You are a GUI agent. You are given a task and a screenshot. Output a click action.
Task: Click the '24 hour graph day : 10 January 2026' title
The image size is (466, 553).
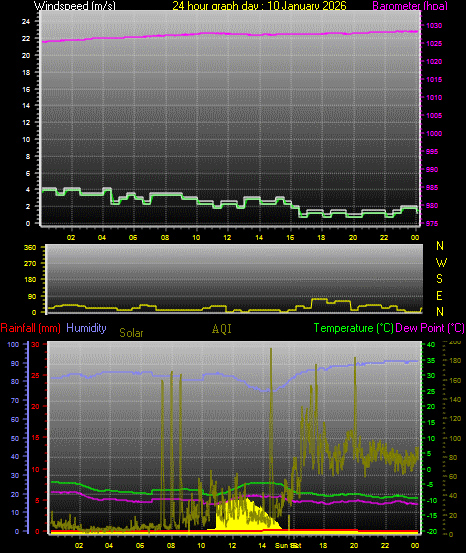coord(259,5)
